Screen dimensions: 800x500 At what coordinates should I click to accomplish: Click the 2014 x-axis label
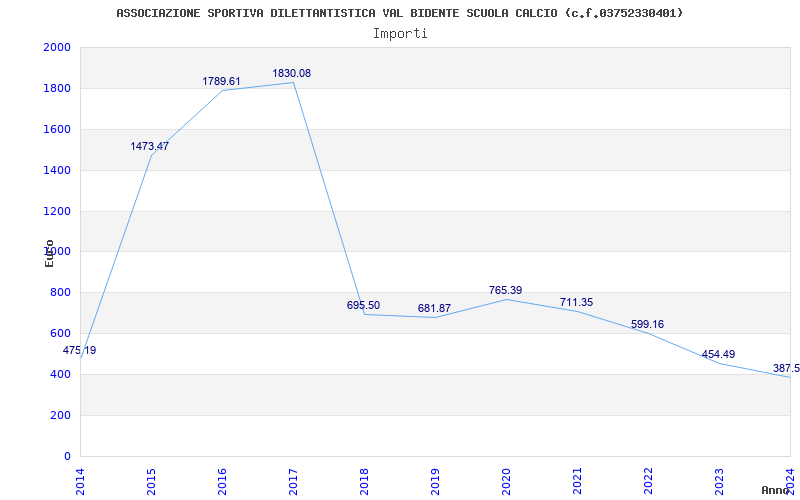click(x=81, y=481)
